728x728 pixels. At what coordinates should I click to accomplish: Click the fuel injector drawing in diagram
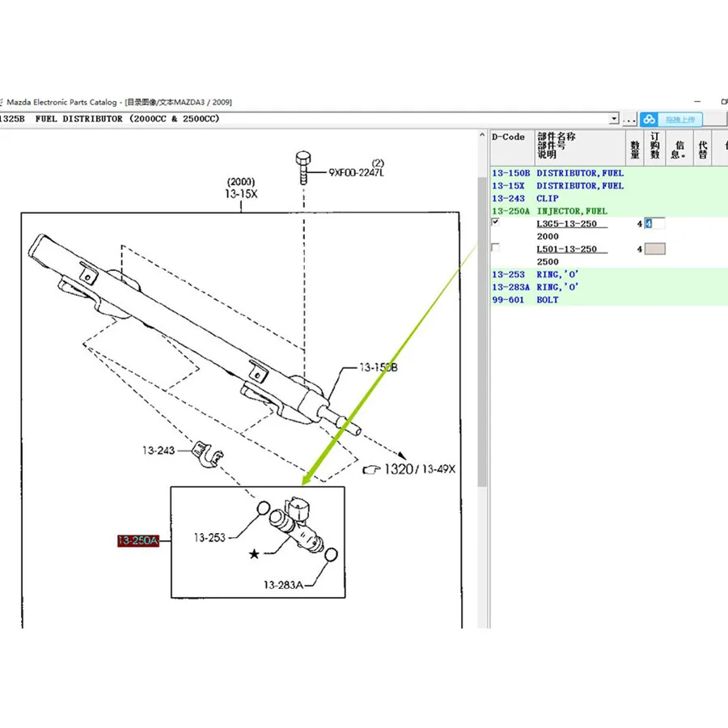tap(297, 524)
